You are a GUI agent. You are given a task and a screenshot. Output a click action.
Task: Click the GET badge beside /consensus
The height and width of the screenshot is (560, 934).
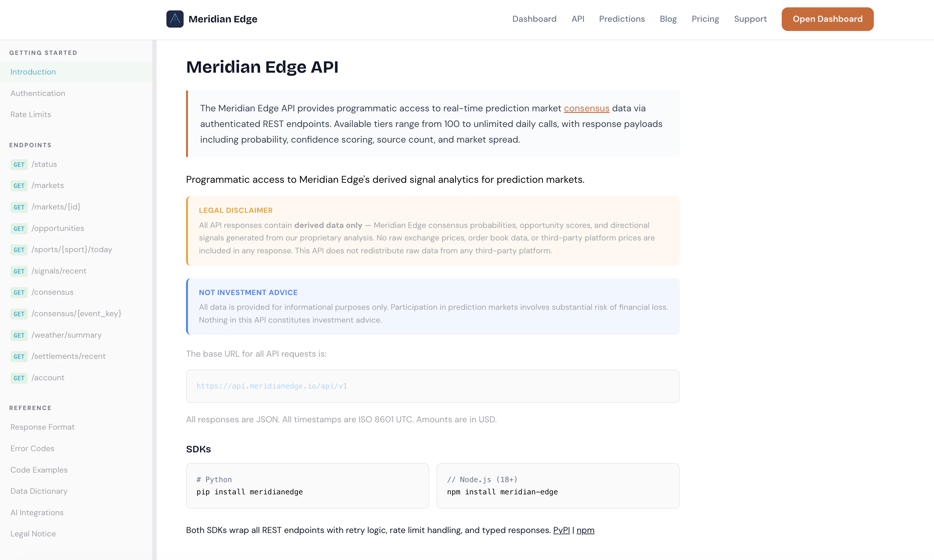coord(19,293)
